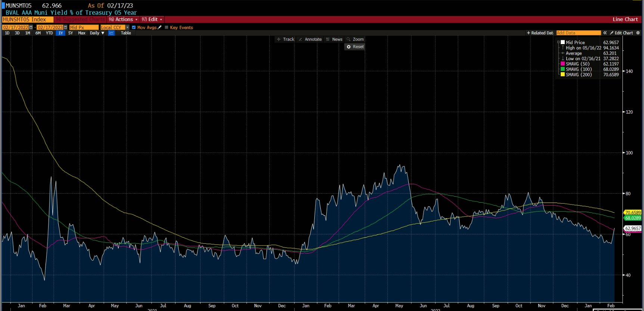Click the Related Data button
The height and width of the screenshot is (311, 644).
540,33
